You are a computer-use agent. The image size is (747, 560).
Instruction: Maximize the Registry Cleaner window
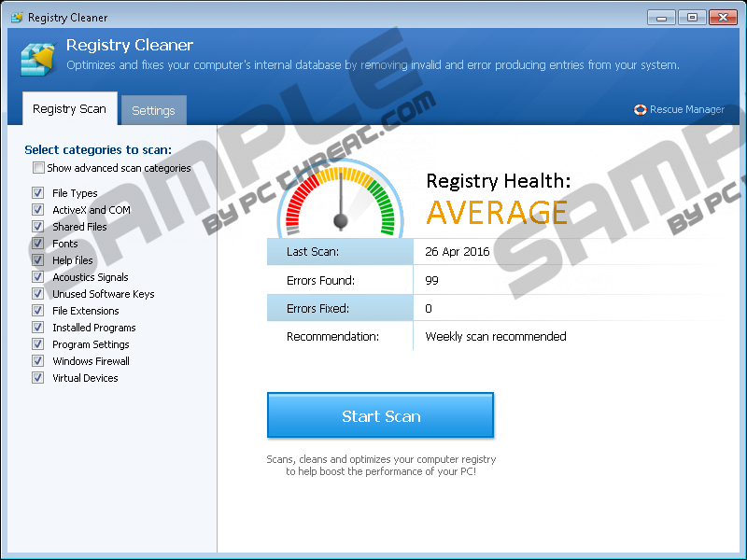coord(692,18)
